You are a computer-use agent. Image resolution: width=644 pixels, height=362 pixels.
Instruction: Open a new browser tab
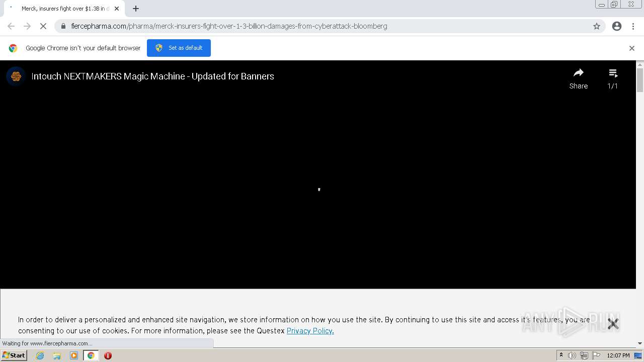(136, 9)
